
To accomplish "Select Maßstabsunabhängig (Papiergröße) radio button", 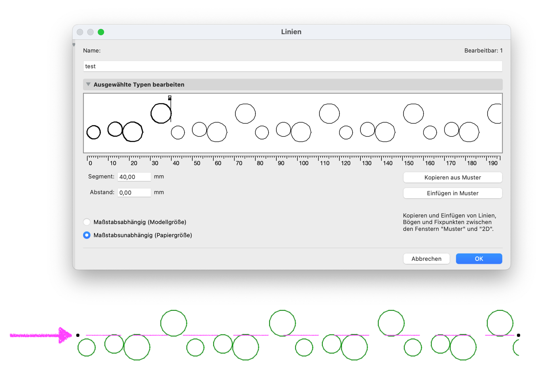I will coord(86,235).
